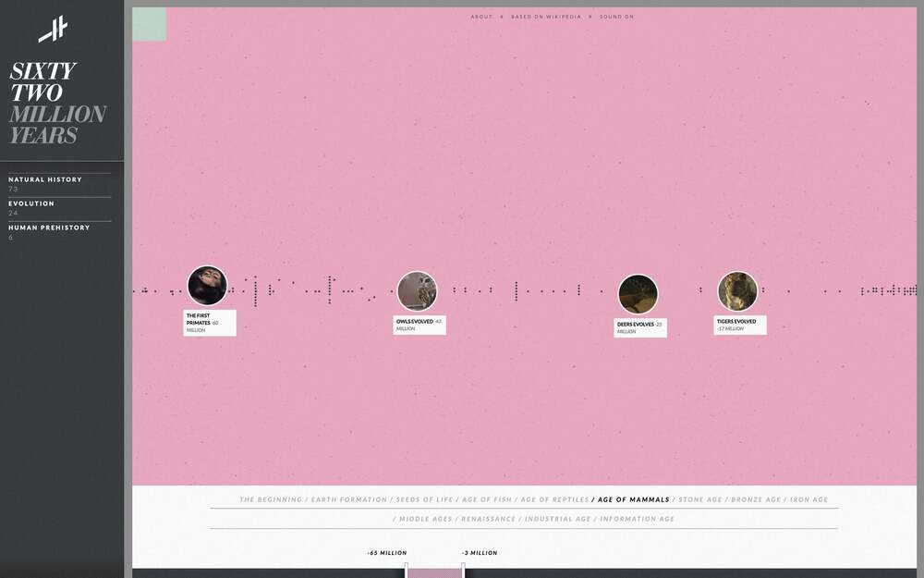Screen dimensions: 924x578
Task: Open the owl picture on timeline
Action: (417, 291)
